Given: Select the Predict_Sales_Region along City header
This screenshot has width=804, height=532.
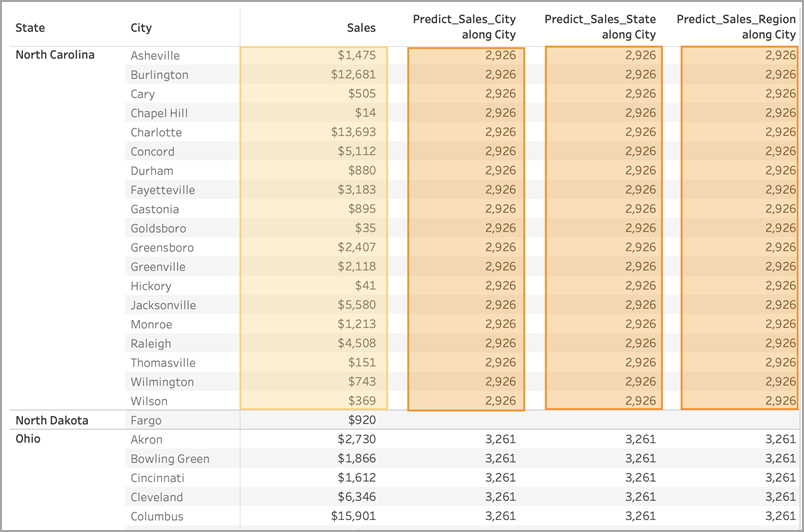Looking at the screenshot, I should point(736,27).
